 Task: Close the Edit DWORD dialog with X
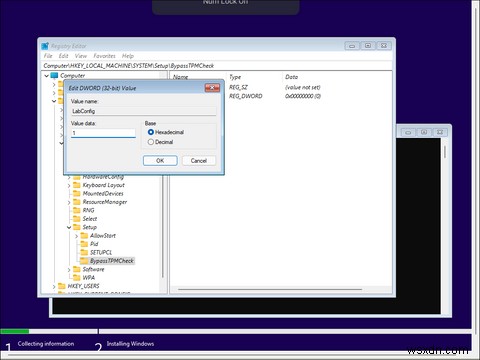click(212, 88)
